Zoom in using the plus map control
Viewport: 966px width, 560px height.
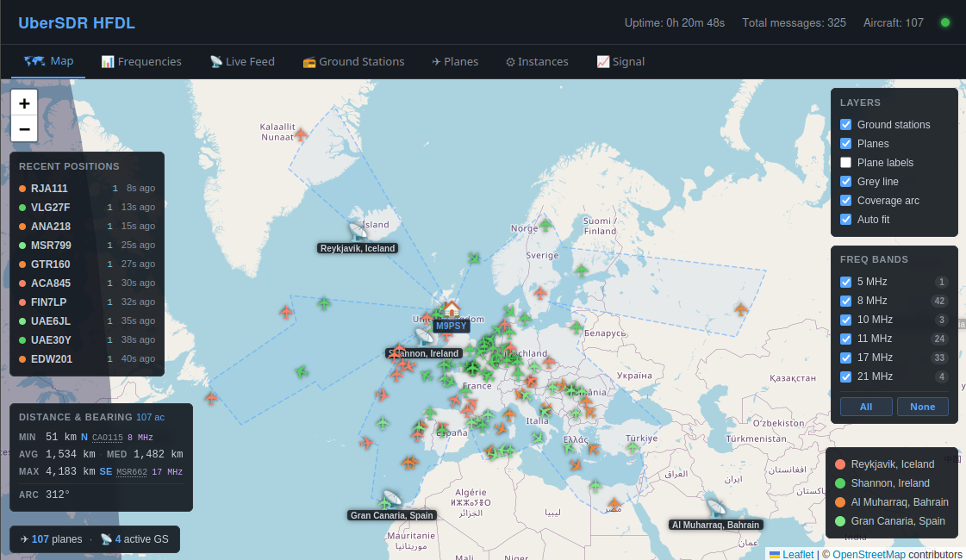click(23, 102)
